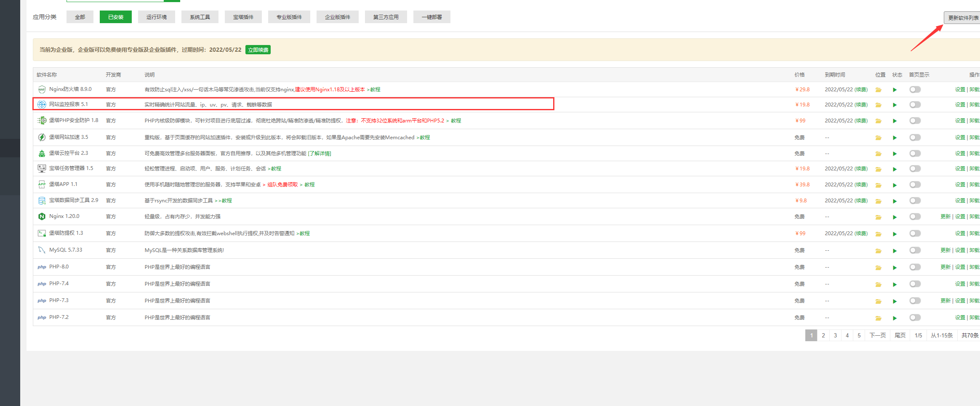Toggle homepage display for 网站监控报表
The height and width of the screenshot is (406, 980).
[915, 104]
